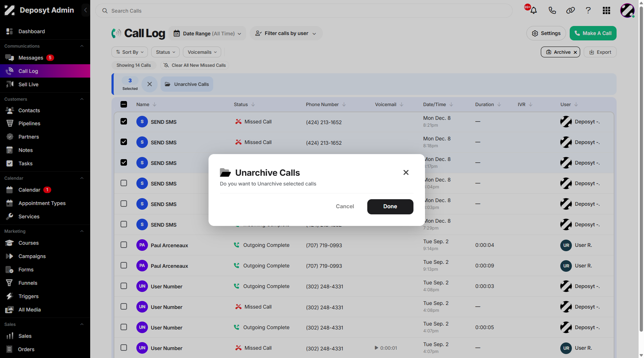Clear the 3 selected calls

(x=149, y=84)
